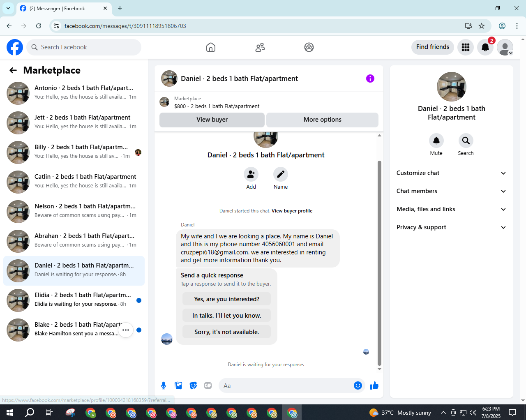The height and width of the screenshot is (420, 526).
Task: Open options menu for Blake conversation
Action: pos(126,330)
